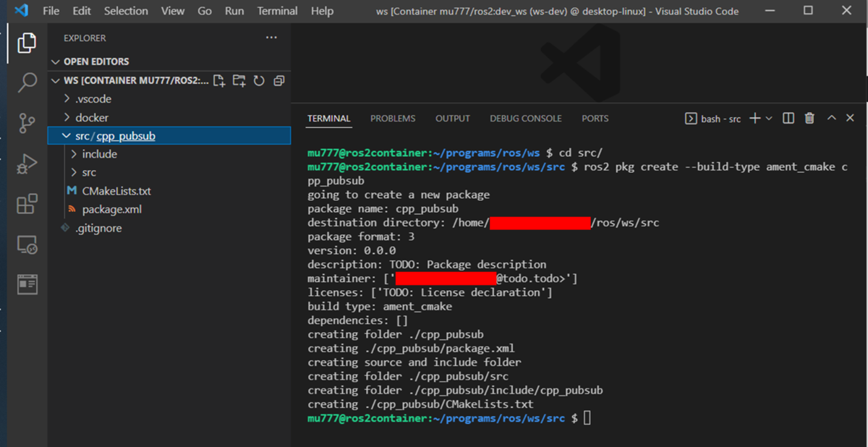This screenshot has width=868, height=447.
Task: Open the Run and Debug view
Action: point(27,163)
